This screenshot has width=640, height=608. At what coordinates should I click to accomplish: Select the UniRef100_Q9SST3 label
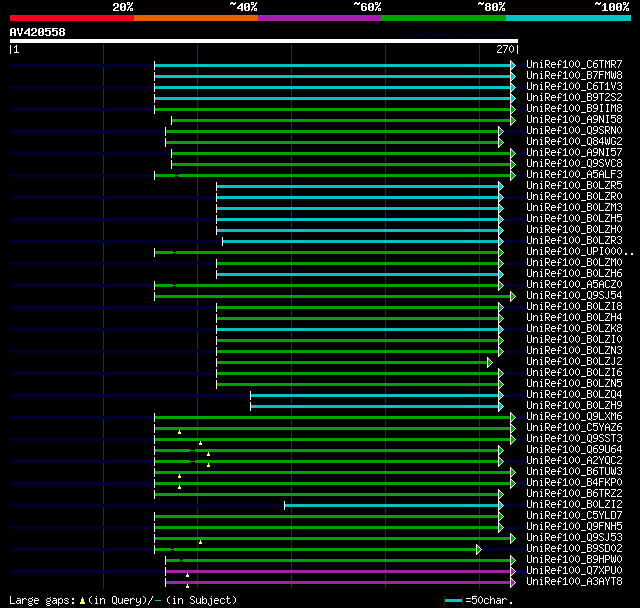tap(574, 439)
